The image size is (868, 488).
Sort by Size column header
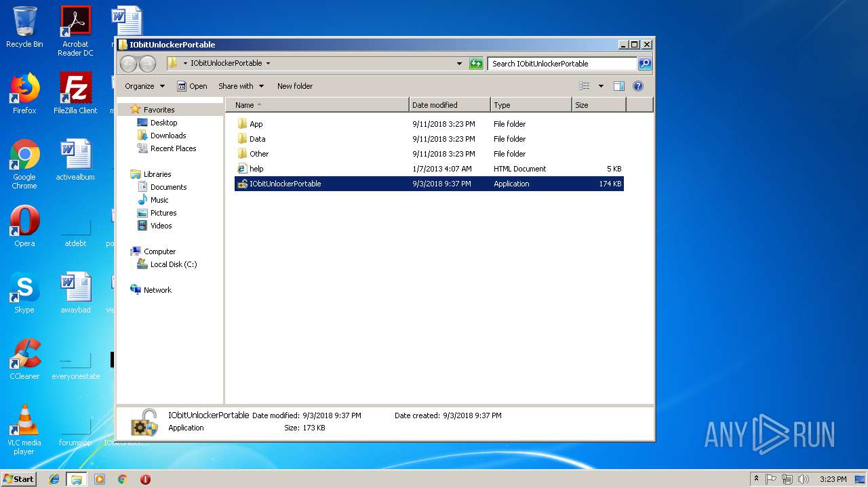coord(599,105)
